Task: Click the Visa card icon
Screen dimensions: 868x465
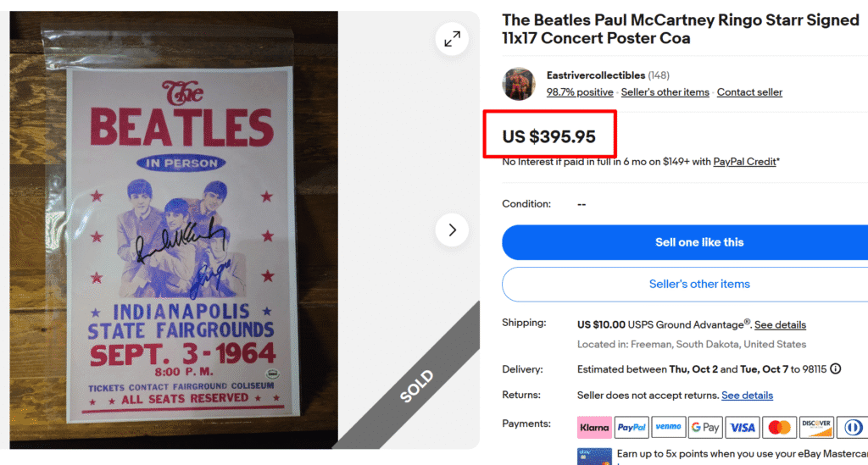Action: (x=743, y=428)
